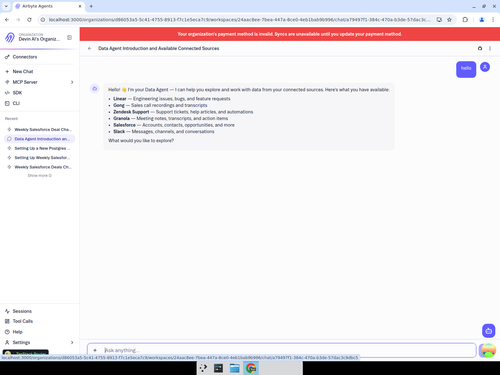Bookmark this page with star icon
Screen dimensions: 500x375
pyautogui.click(x=449, y=20)
